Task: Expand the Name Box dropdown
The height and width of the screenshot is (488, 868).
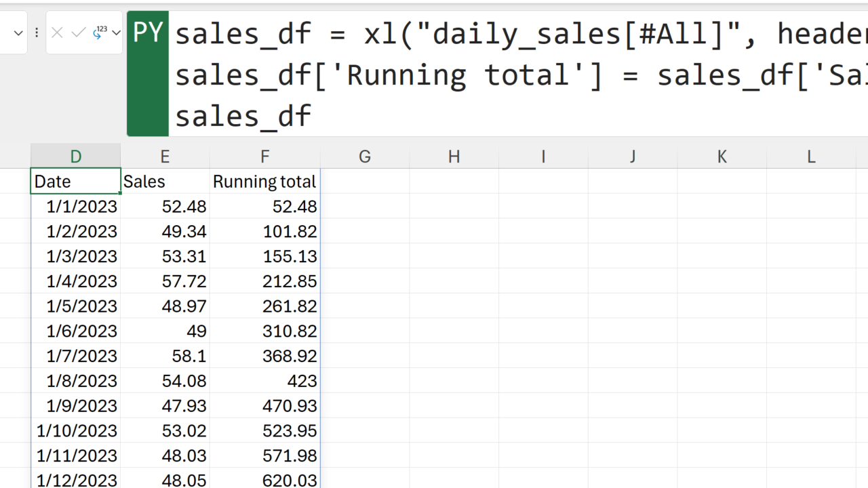Action: pyautogui.click(x=18, y=33)
